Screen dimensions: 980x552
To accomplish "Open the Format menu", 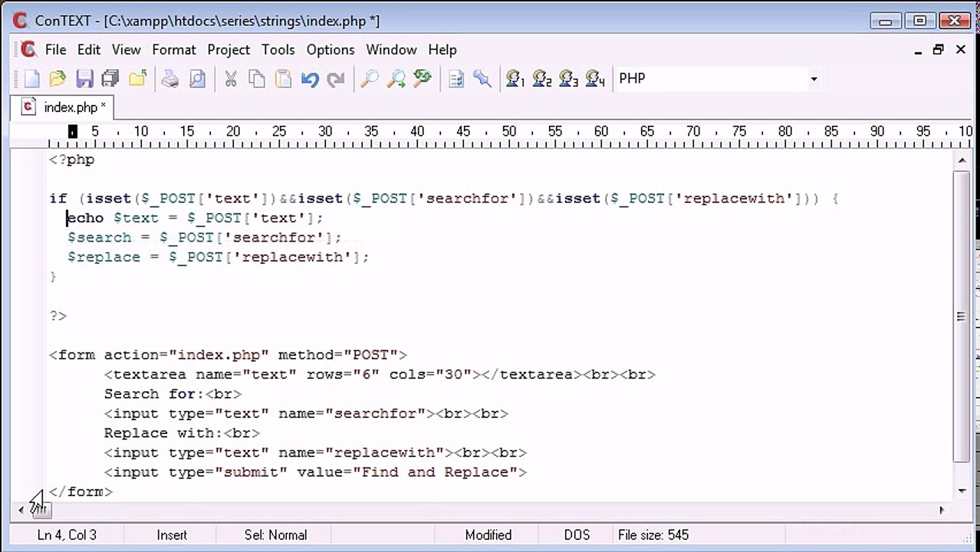I will (x=174, y=50).
